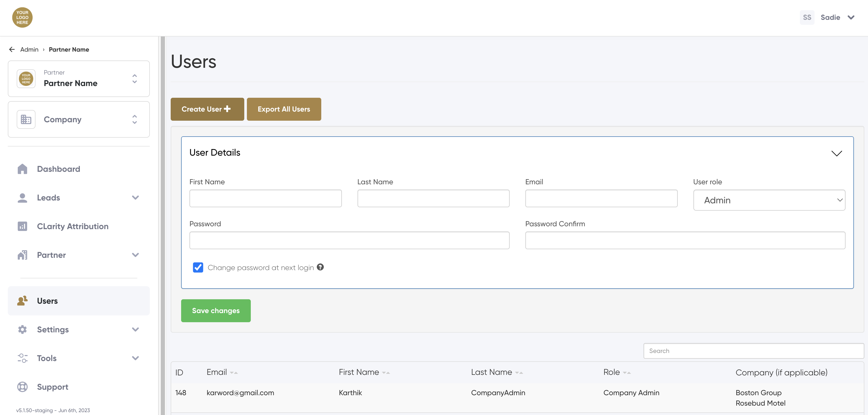Viewport: 868px width, 415px height.
Task: Click the Settings gear icon
Action: (x=22, y=329)
